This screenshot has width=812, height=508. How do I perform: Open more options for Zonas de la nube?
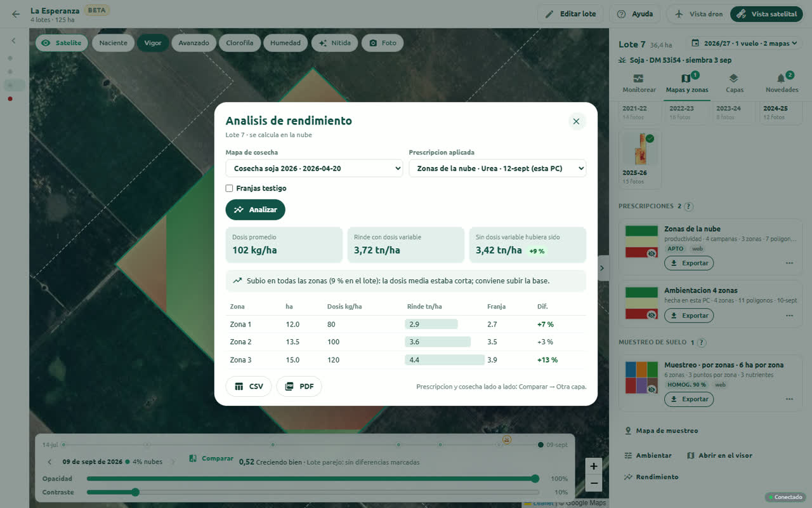click(789, 263)
